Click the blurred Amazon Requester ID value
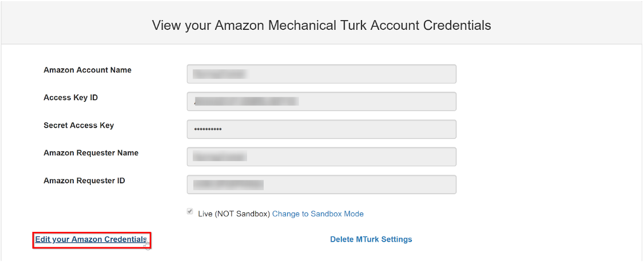Image resolution: width=644 pixels, height=264 pixels. tap(228, 184)
